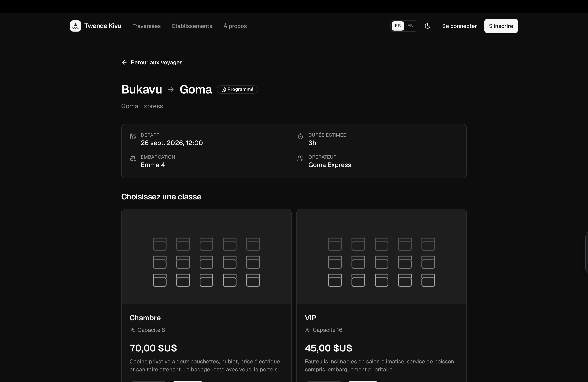Click the Choisissez une classe heading
This screenshot has width=588, height=382.
pyautogui.click(x=161, y=197)
